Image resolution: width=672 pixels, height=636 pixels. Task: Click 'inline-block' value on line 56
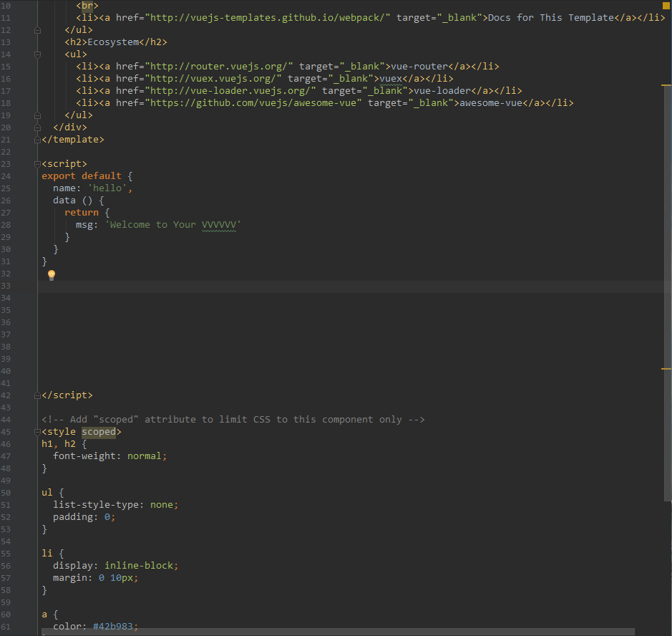(x=139, y=566)
